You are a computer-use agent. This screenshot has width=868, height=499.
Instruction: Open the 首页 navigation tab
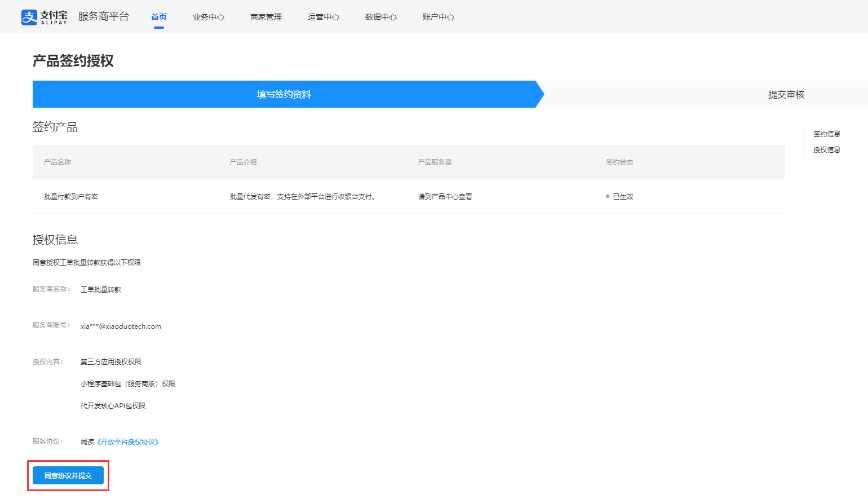point(159,17)
